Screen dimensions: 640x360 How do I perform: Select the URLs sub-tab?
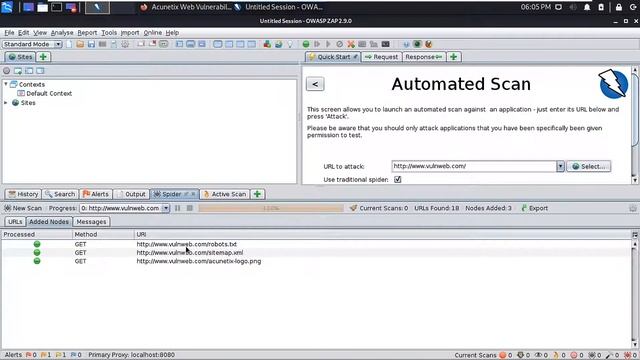pyautogui.click(x=15, y=222)
